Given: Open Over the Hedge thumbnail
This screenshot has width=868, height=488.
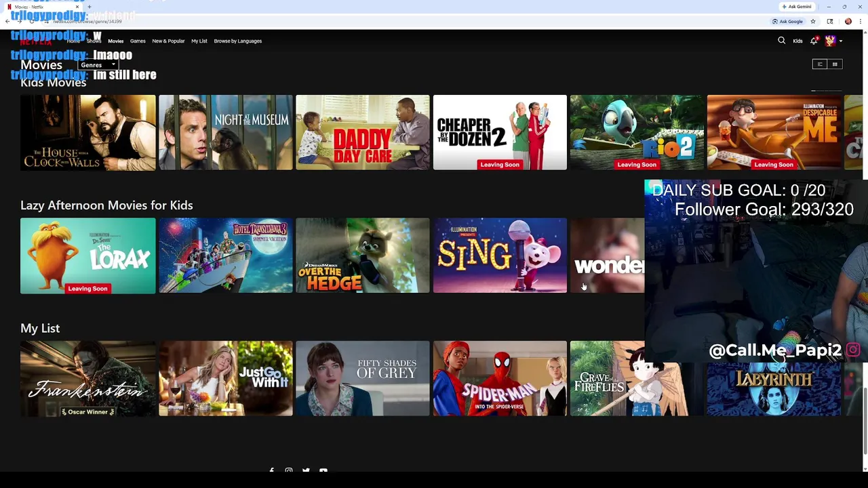Looking at the screenshot, I should 362,256.
